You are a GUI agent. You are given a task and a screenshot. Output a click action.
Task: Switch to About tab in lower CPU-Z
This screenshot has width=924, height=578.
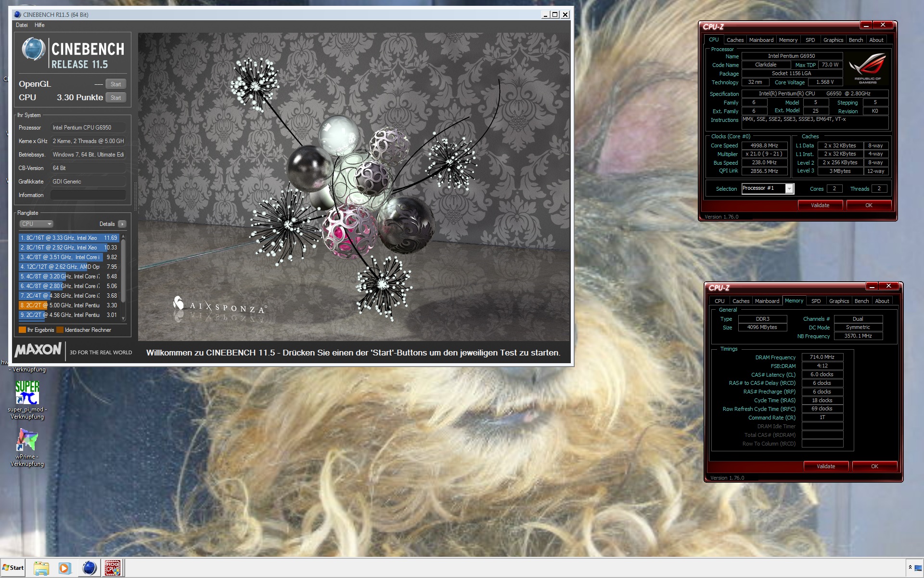tap(882, 301)
